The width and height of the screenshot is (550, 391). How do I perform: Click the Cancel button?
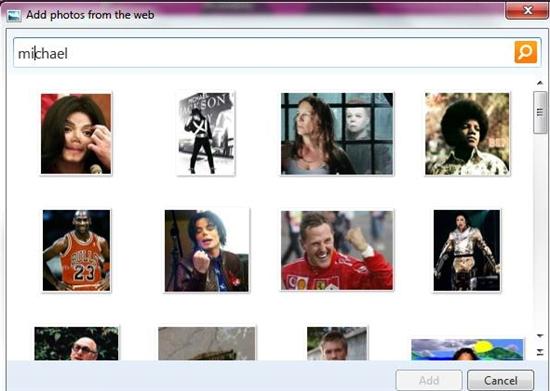pos(501,380)
